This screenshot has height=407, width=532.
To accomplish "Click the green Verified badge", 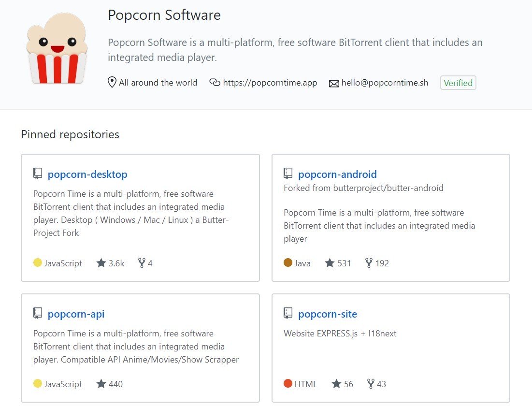I will [x=458, y=83].
